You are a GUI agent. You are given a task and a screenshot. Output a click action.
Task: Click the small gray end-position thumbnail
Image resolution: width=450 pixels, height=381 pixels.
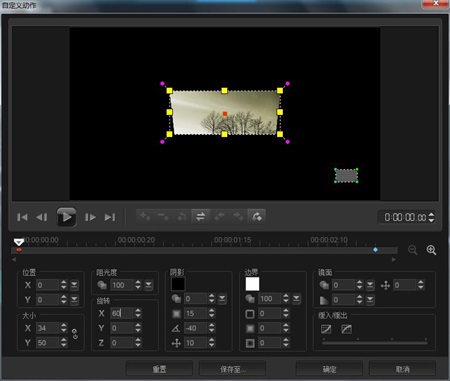click(x=346, y=176)
